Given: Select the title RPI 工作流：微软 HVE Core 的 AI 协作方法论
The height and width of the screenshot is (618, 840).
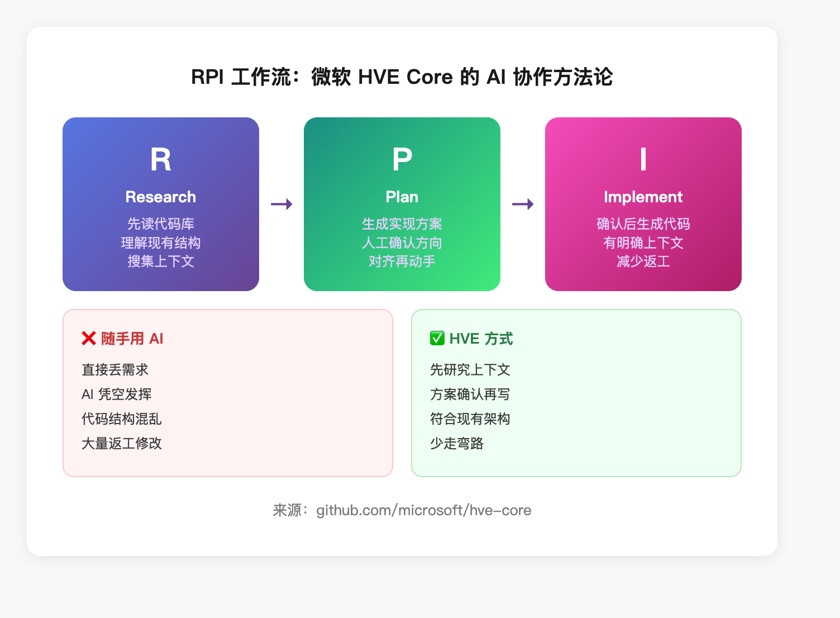Looking at the screenshot, I should tap(402, 77).
